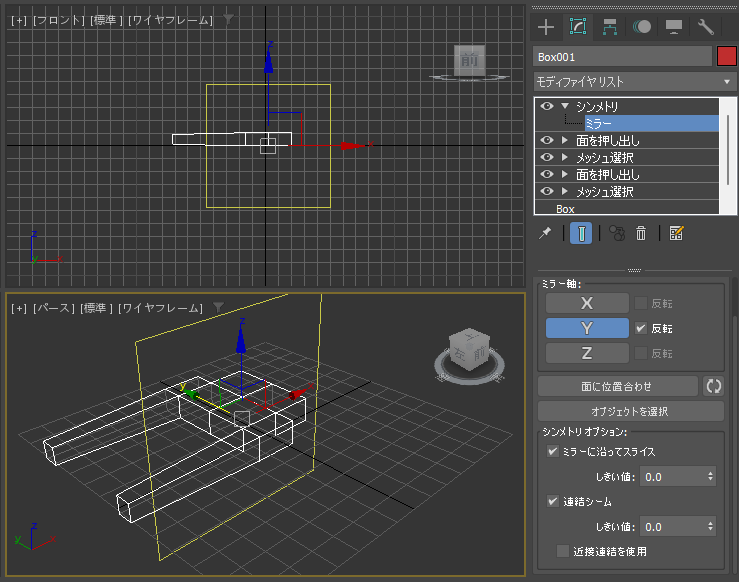
Task: Enable 近接連結を使用 checkbox
Action: tap(563, 551)
